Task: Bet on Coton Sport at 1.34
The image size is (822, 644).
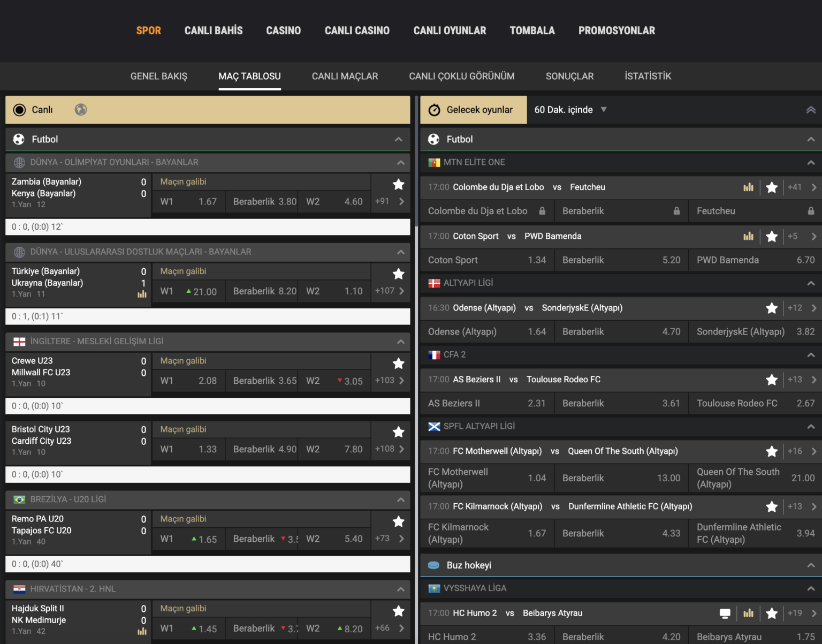Action: [x=487, y=260]
